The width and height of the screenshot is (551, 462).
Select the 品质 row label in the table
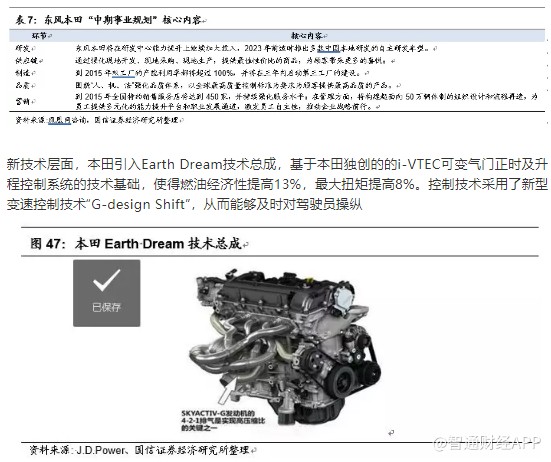(24, 85)
